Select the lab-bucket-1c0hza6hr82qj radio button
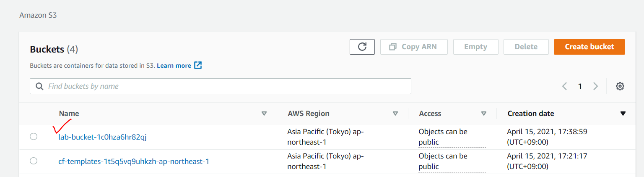644x177 pixels. [34, 137]
